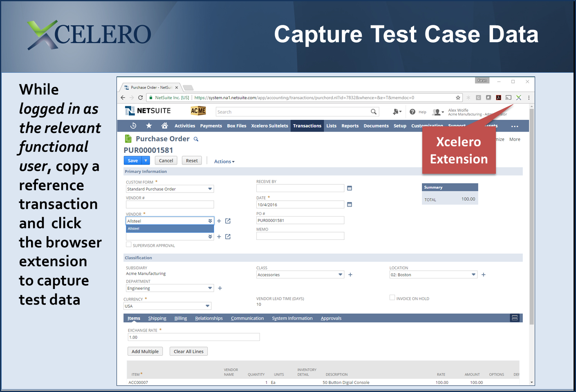Viewport: 576px width, 392px height.
Task: Open the nav bar overflow ellipsis
Action: [515, 126]
